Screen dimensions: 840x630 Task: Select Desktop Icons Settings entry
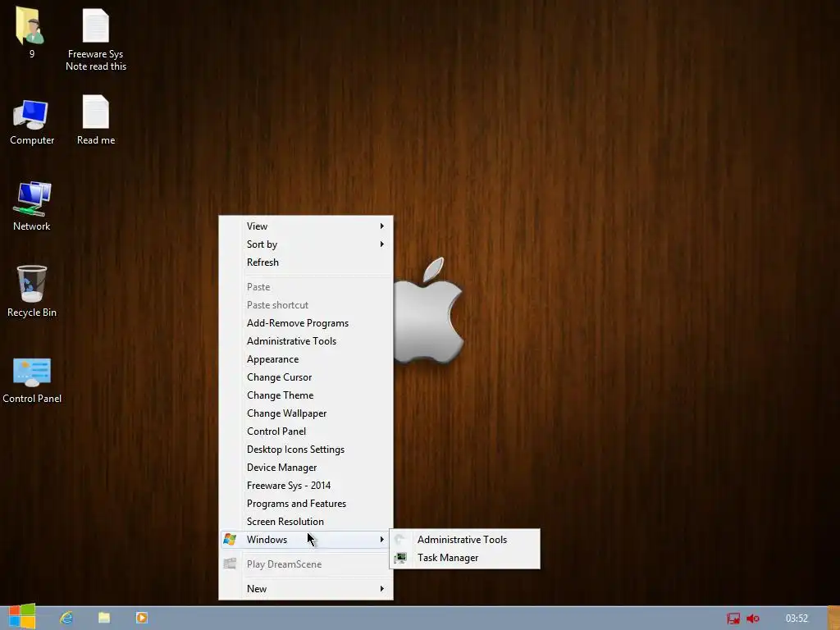(306, 450)
